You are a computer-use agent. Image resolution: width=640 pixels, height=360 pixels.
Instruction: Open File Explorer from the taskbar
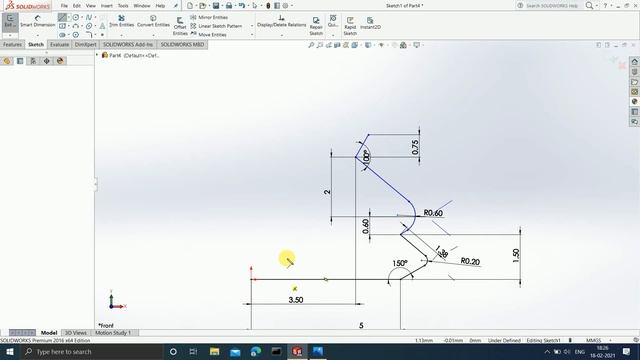(215, 351)
